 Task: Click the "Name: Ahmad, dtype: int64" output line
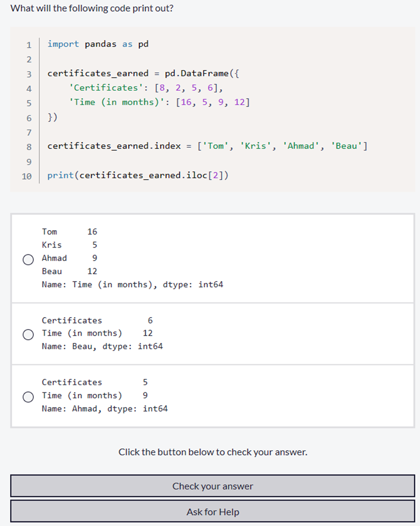pyautogui.click(x=104, y=408)
